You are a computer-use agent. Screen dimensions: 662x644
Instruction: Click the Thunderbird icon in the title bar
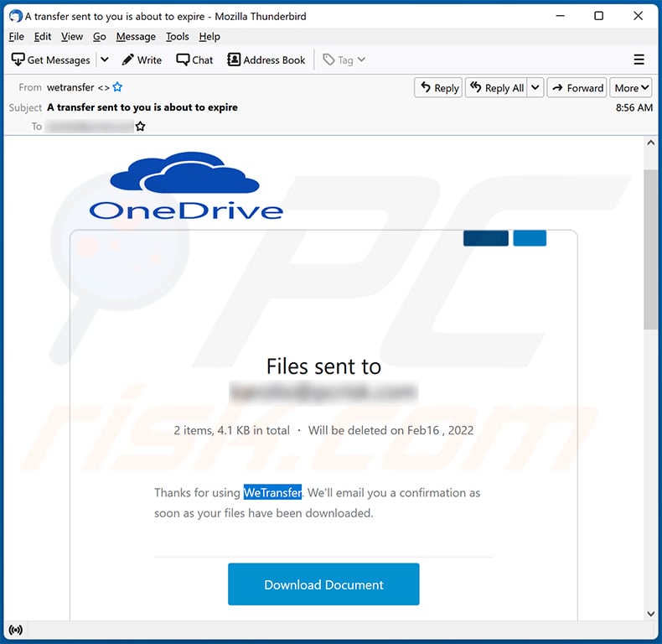16,16
